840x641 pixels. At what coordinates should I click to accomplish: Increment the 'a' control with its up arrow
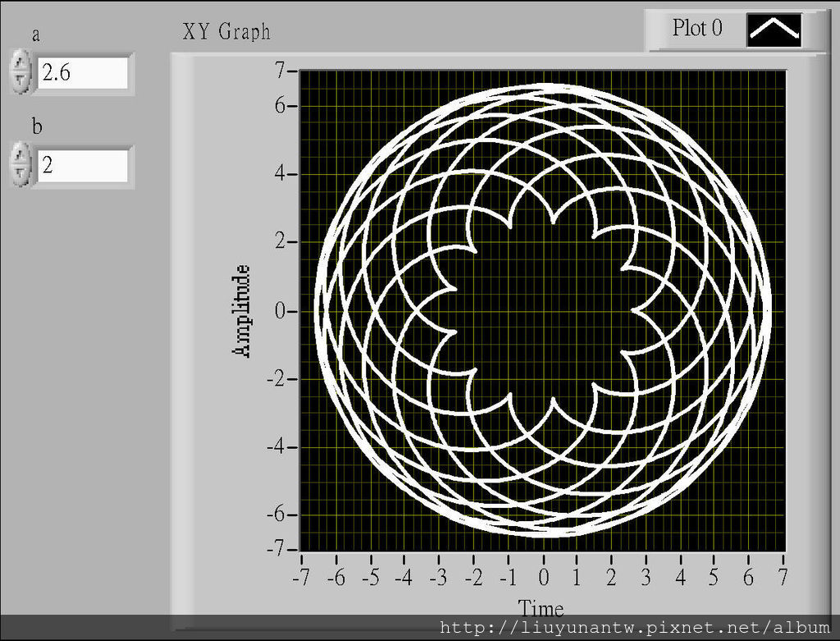[x=21, y=62]
